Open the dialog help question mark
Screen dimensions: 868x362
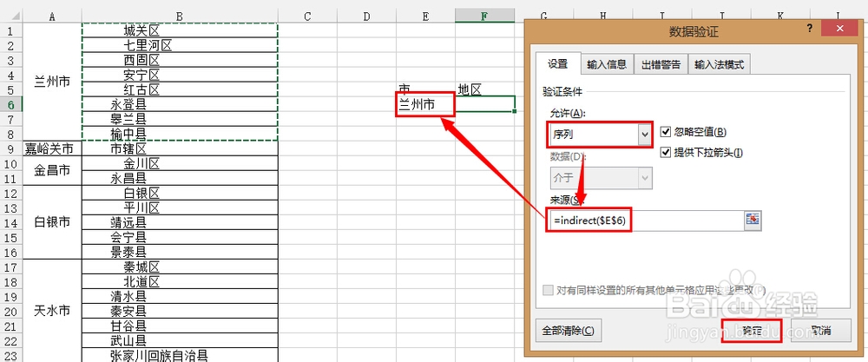click(809, 29)
